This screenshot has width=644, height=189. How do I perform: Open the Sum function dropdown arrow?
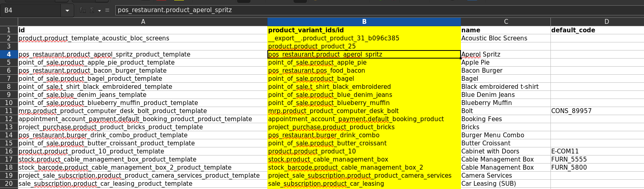pos(99,10)
